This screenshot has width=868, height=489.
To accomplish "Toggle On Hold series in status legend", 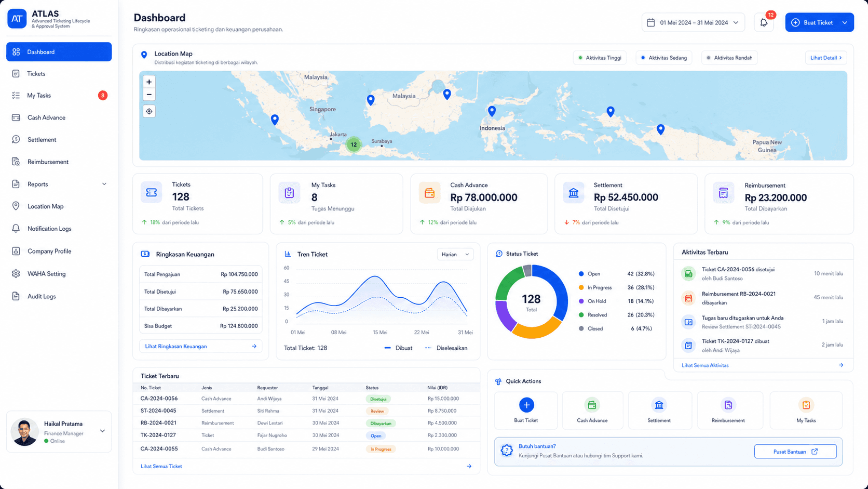I will (x=592, y=301).
